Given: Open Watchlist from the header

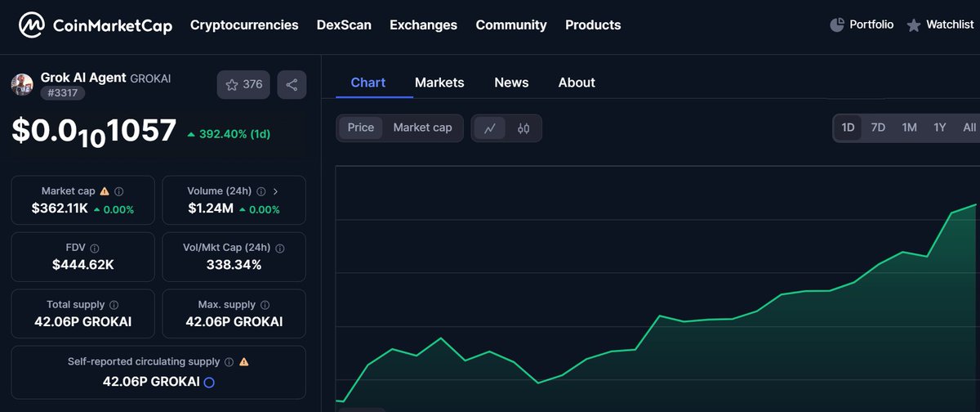Looking at the screenshot, I should pos(940,25).
